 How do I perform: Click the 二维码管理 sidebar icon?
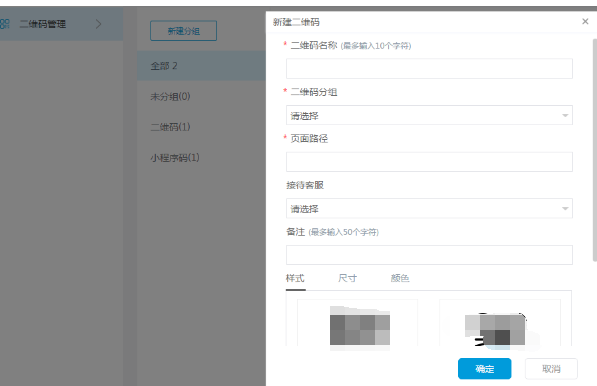click(5, 24)
